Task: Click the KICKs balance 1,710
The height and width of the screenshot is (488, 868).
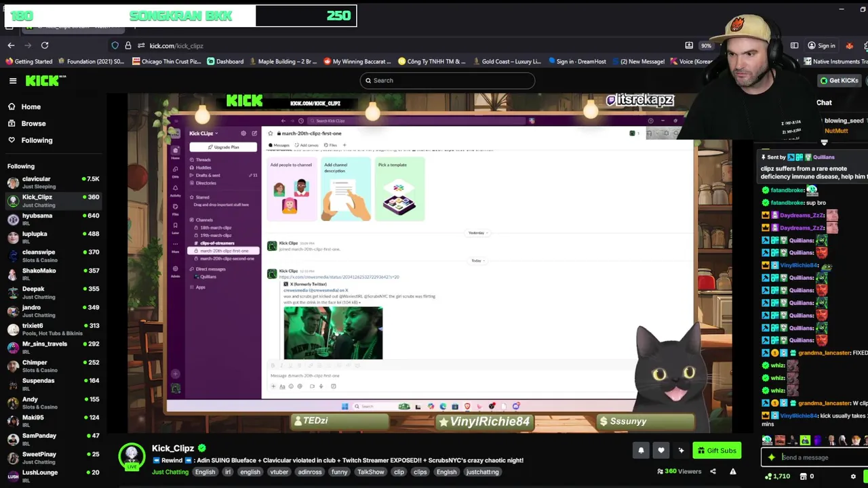Action: pyautogui.click(x=777, y=476)
